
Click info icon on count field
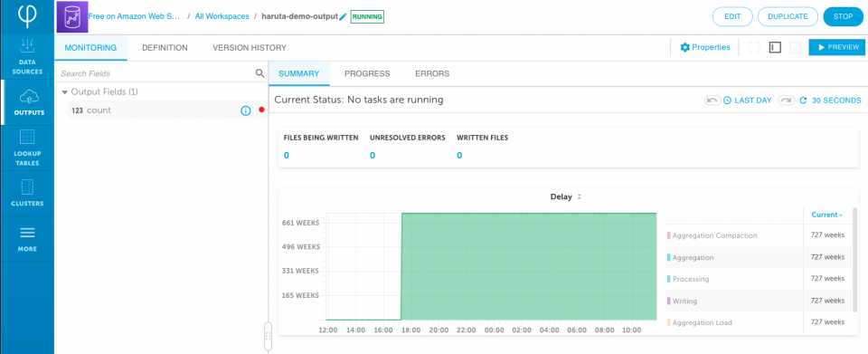pyautogui.click(x=246, y=110)
